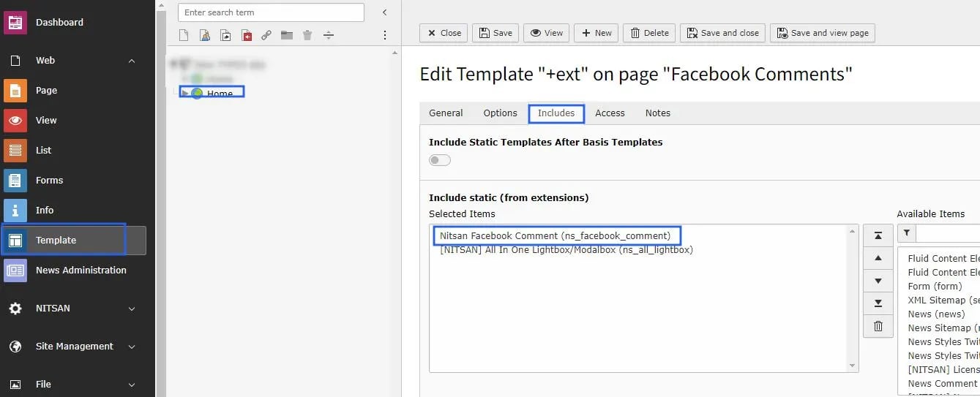
Task: Collapse the Web module group
Action: point(132,61)
